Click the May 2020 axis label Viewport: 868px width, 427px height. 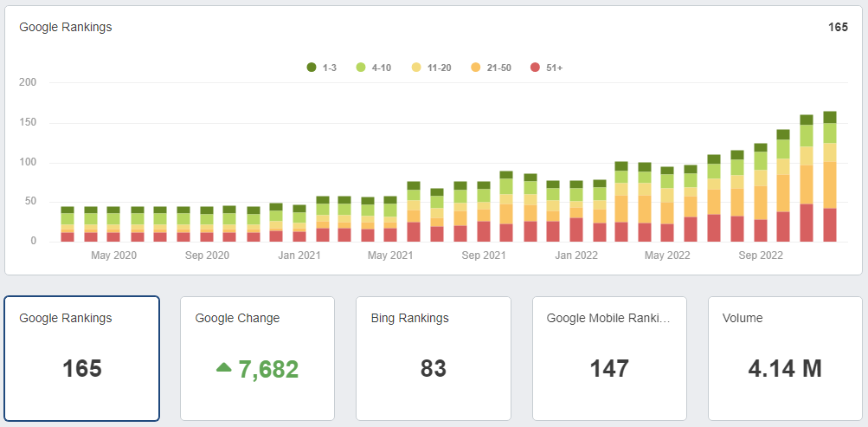coord(114,256)
